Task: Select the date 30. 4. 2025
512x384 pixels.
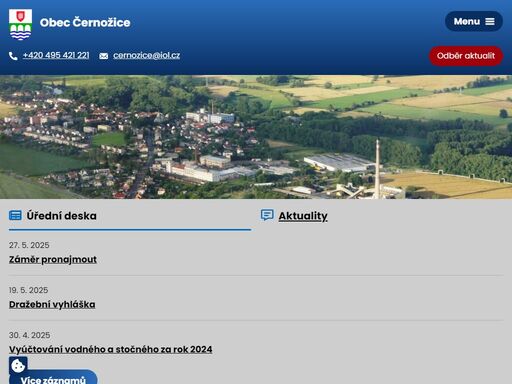Action: pos(29,335)
